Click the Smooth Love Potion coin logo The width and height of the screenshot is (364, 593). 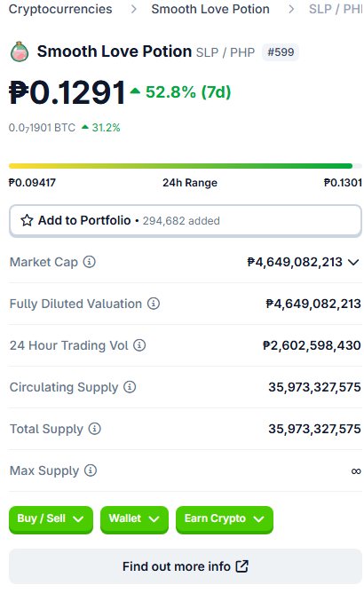pyautogui.click(x=20, y=51)
